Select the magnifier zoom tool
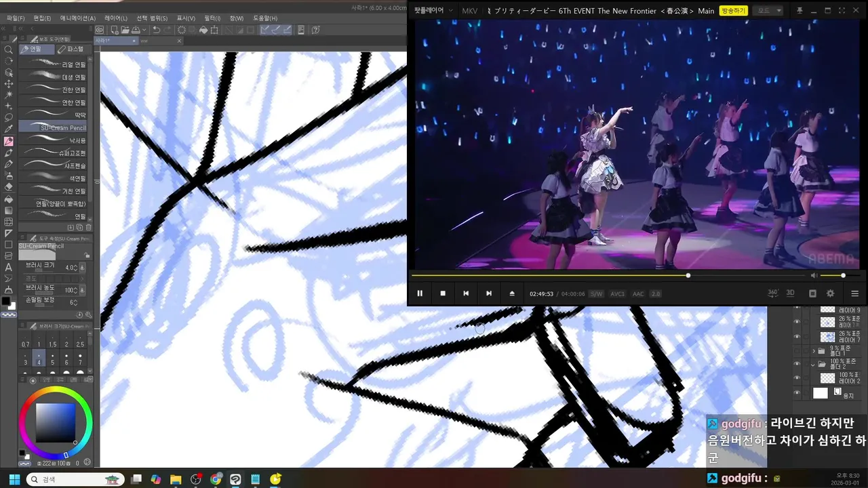This screenshot has height=488, width=868. click(x=8, y=49)
